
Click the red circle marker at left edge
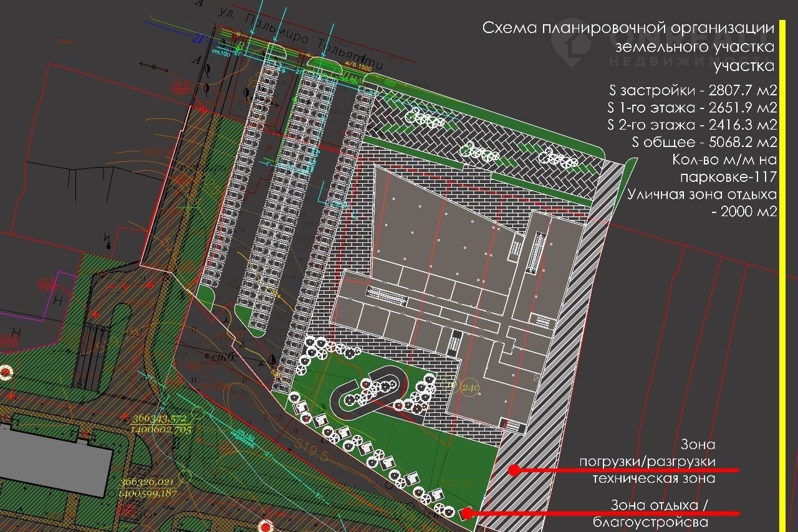tap(5, 373)
